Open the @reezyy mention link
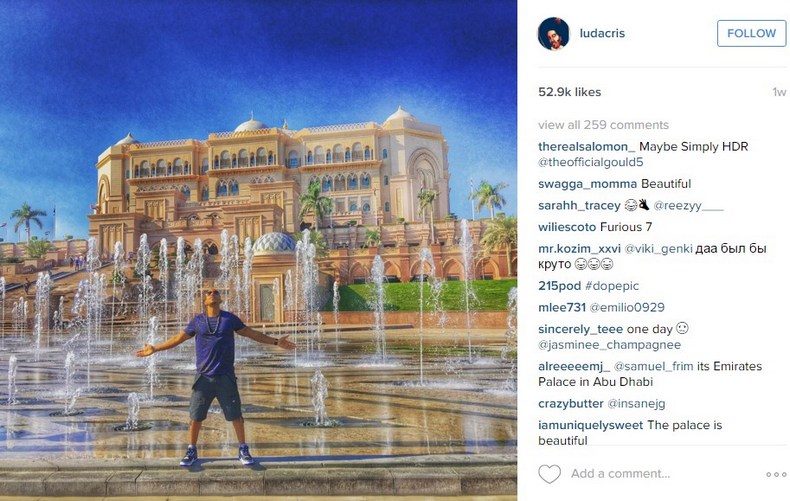This screenshot has width=790, height=501. click(688, 206)
